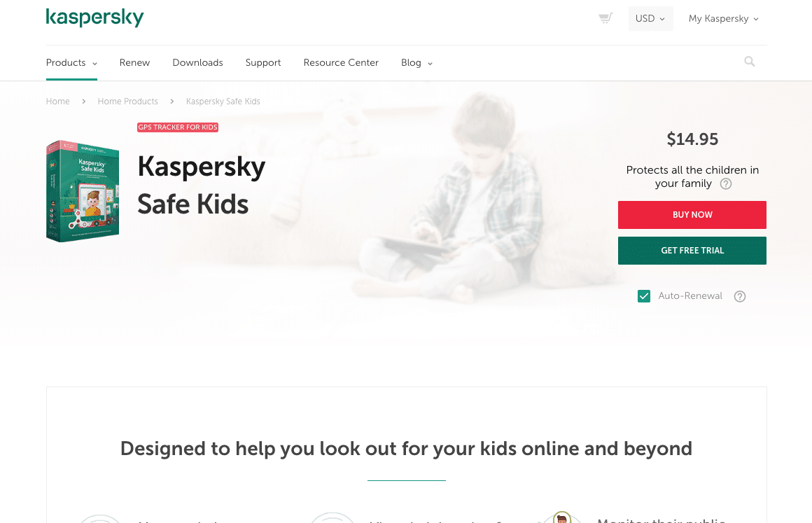The height and width of the screenshot is (523, 812).
Task: Click the Kaspersky logo
Action: [94, 18]
